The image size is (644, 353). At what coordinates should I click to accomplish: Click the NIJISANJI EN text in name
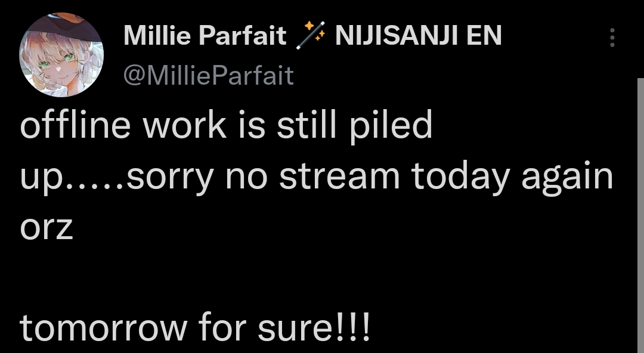coord(418,35)
